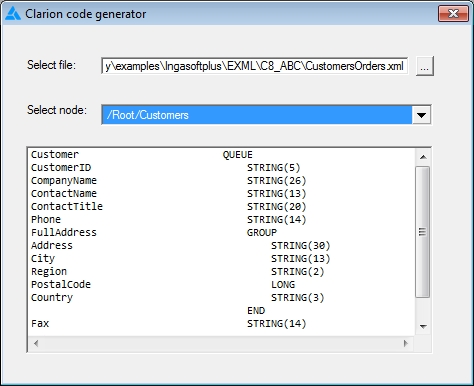
Task: Click the horizontal scrollbar right arrow
Action: click(406, 343)
